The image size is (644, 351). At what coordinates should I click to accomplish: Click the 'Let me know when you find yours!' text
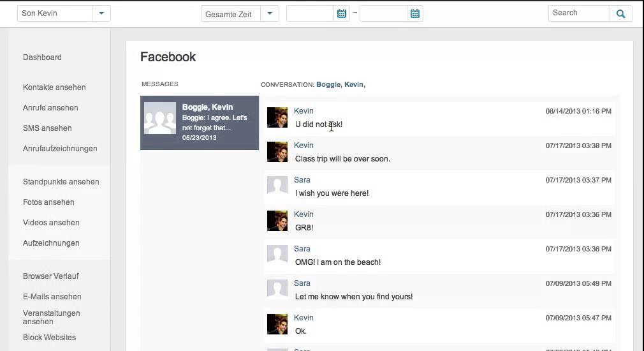point(354,297)
